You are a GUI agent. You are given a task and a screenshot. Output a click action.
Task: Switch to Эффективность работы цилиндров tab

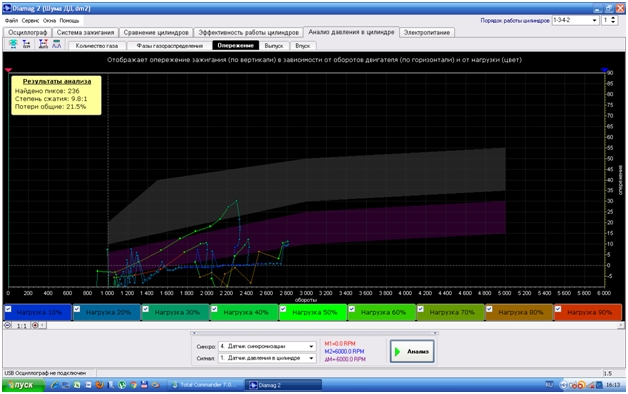tap(248, 32)
